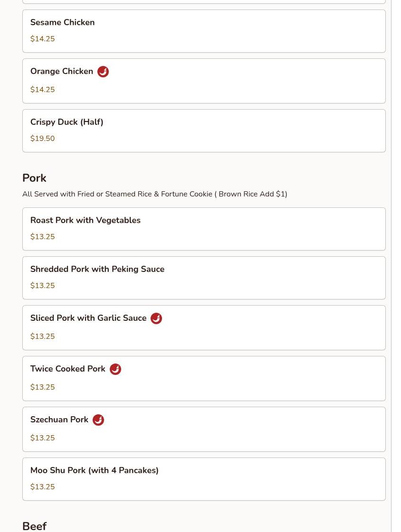The width and height of the screenshot is (401, 532).
Task: Click the Pork section heading
Action: coord(34,178)
